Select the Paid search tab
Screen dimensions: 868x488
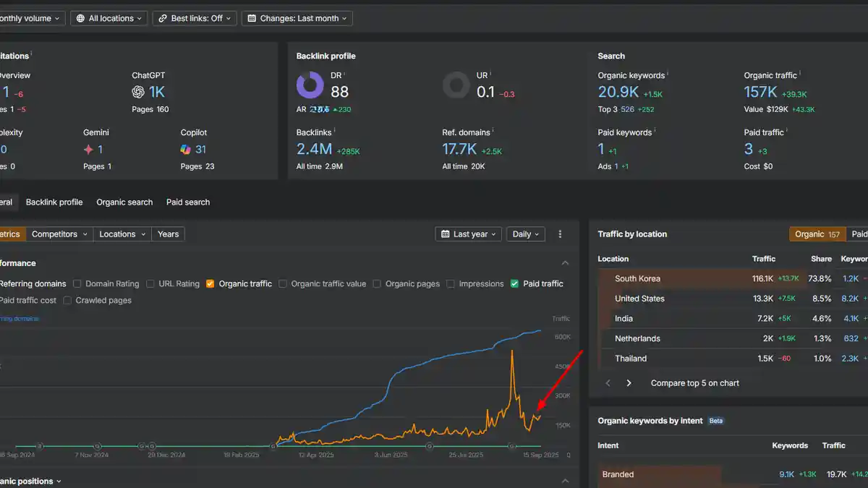[188, 202]
